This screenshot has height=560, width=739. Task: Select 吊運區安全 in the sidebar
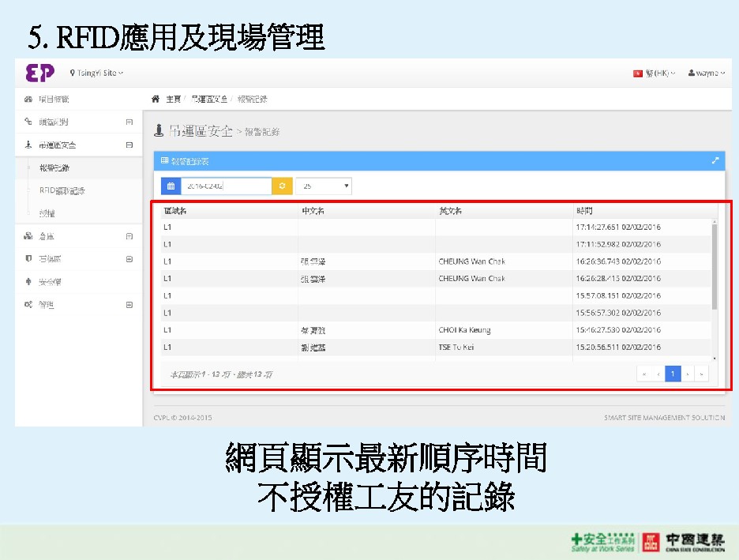click(57, 145)
